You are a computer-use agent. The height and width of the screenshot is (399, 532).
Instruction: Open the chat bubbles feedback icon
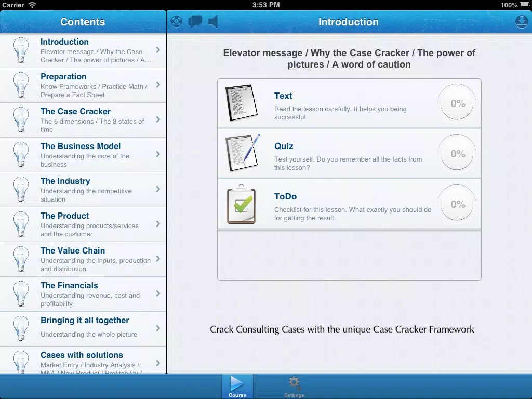[195, 21]
